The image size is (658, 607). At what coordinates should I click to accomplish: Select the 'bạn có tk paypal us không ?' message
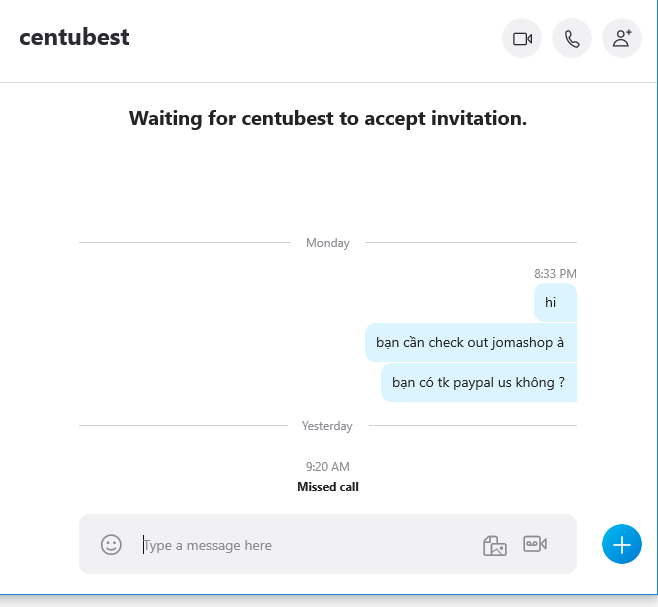478,382
